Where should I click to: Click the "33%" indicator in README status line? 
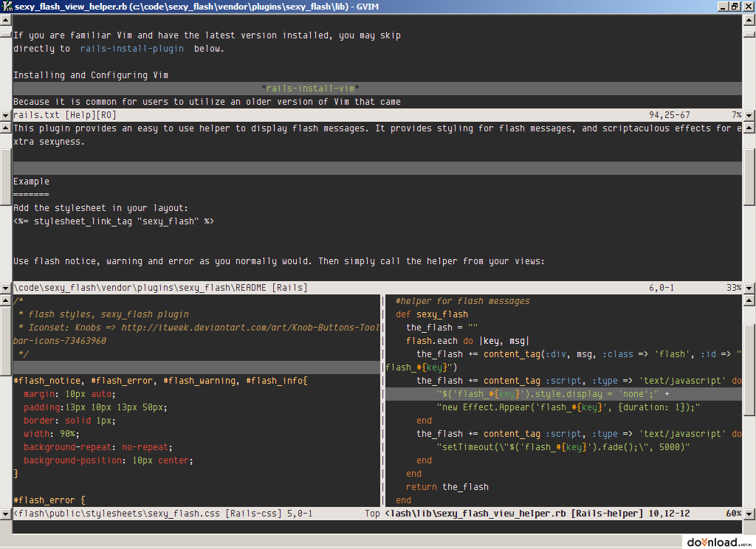734,288
